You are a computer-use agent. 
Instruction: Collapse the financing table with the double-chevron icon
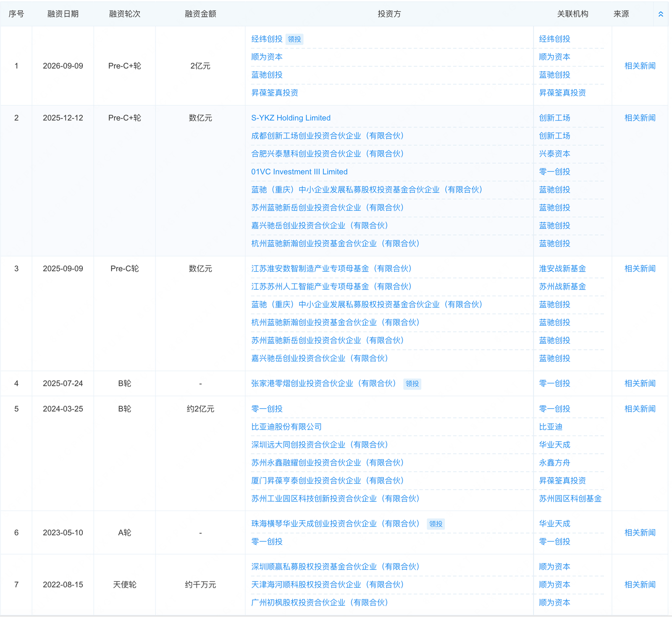661,14
